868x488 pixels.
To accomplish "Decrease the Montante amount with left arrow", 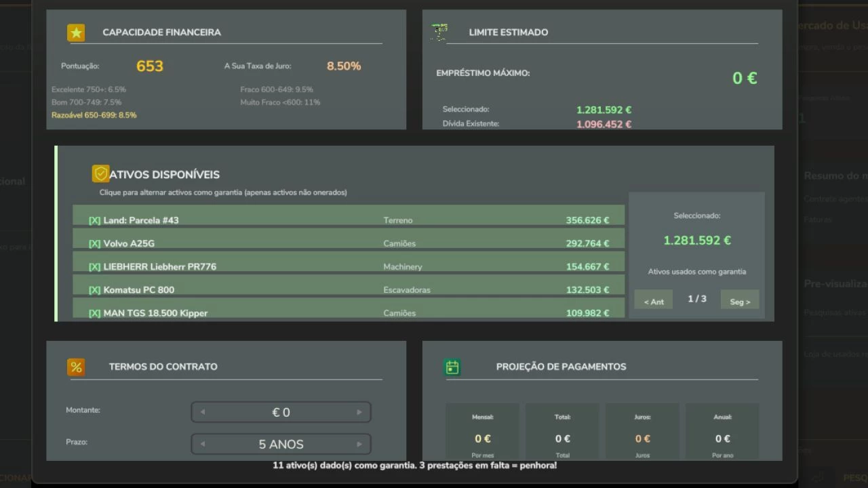I will tap(202, 412).
